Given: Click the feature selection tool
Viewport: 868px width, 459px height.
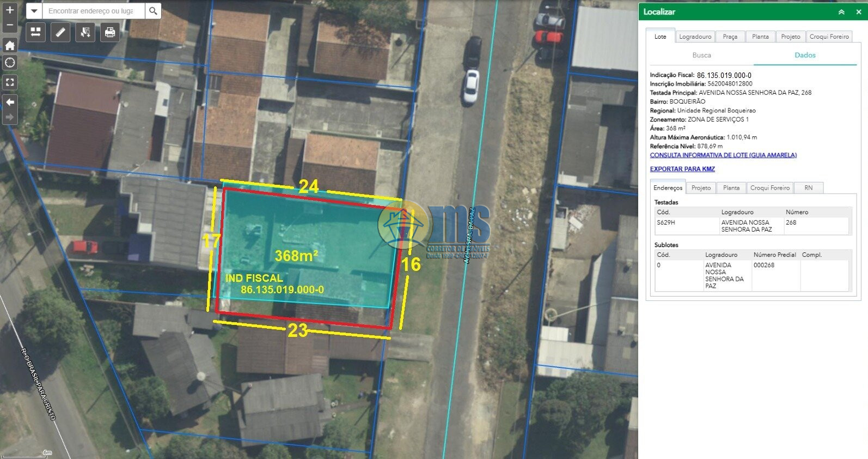Looking at the screenshot, I should coord(85,33).
